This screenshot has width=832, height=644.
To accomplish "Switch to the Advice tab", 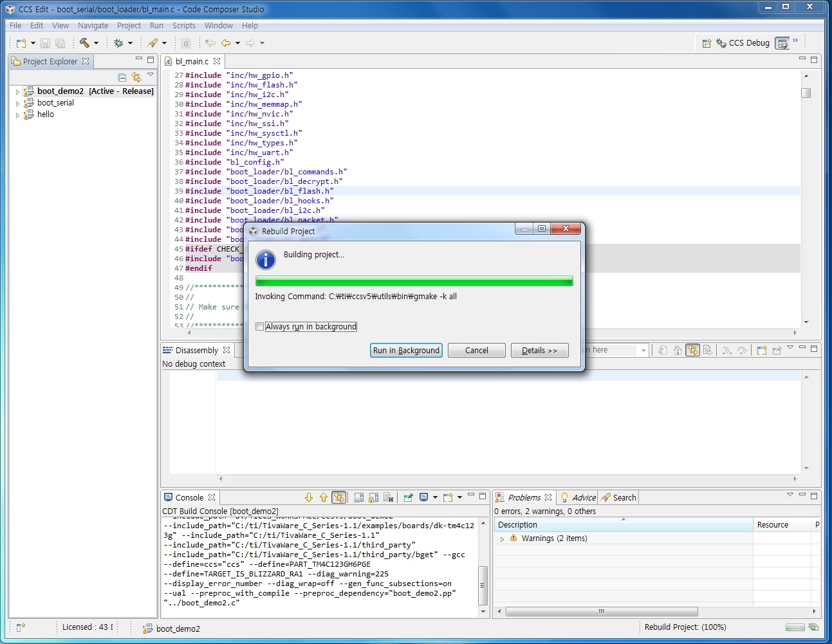I will click(x=577, y=497).
